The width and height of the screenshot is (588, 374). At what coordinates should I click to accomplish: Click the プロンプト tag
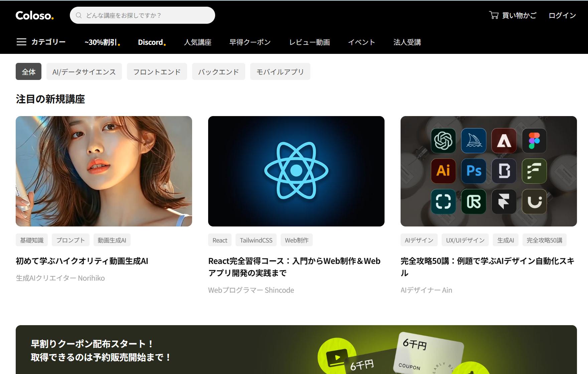point(70,240)
